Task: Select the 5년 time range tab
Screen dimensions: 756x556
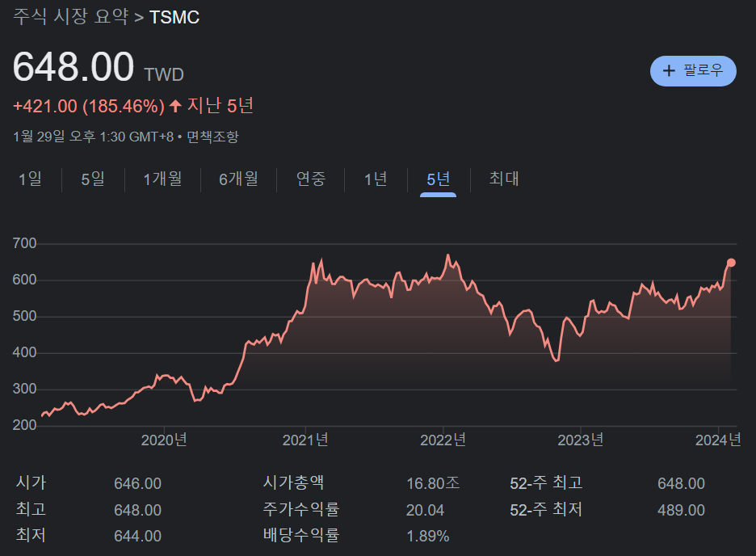Action: coord(439,179)
